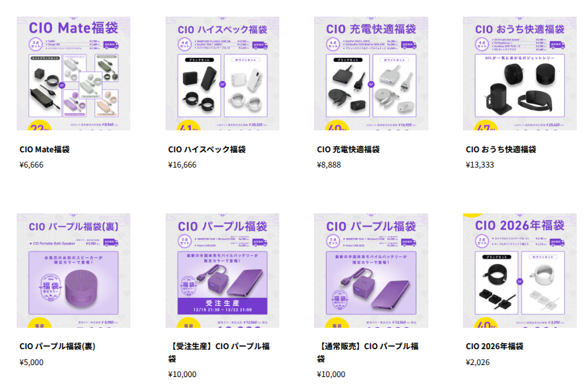Open the 通常販売 purple bag product image
Screen dimensions: 588x387
(371, 271)
